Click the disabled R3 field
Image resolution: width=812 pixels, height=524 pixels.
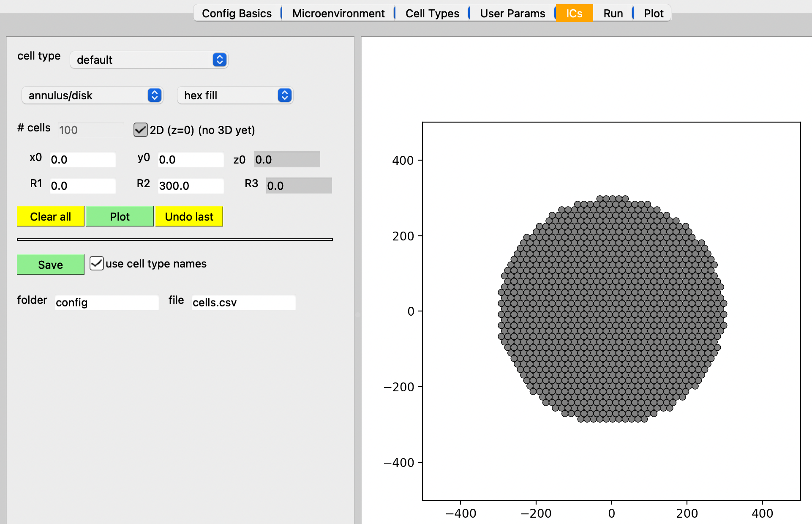click(299, 186)
